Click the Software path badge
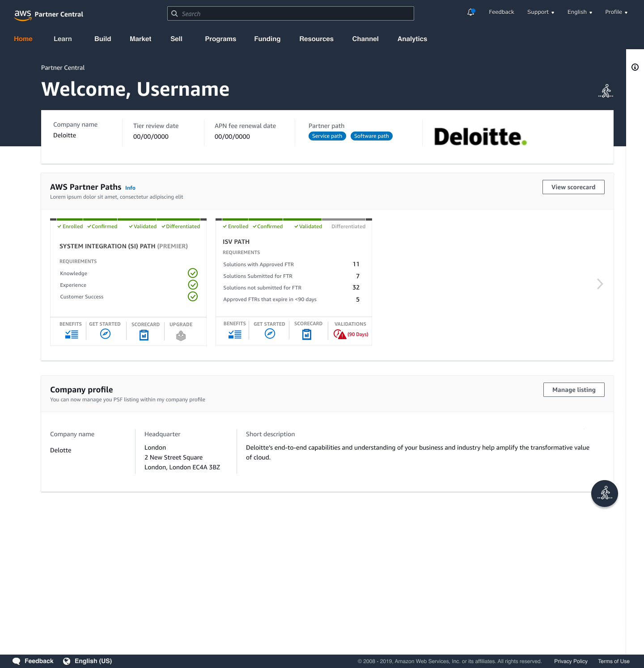Image resolution: width=644 pixels, height=668 pixels. tap(372, 136)
